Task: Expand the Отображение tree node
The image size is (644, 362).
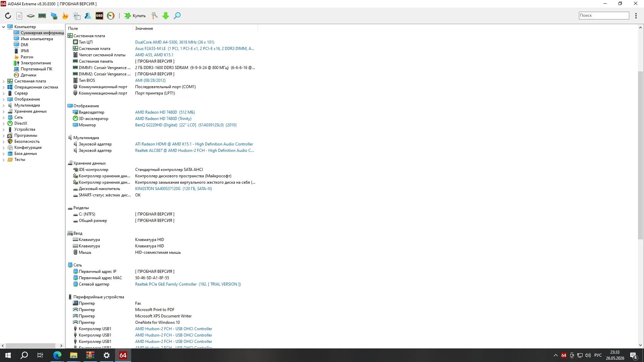Action: coord(3,99)
